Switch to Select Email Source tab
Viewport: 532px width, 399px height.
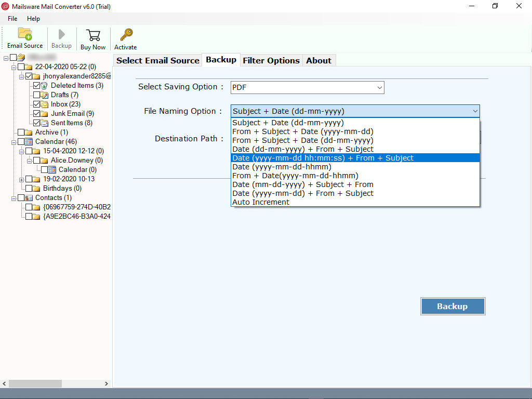[x=158, y=60]
